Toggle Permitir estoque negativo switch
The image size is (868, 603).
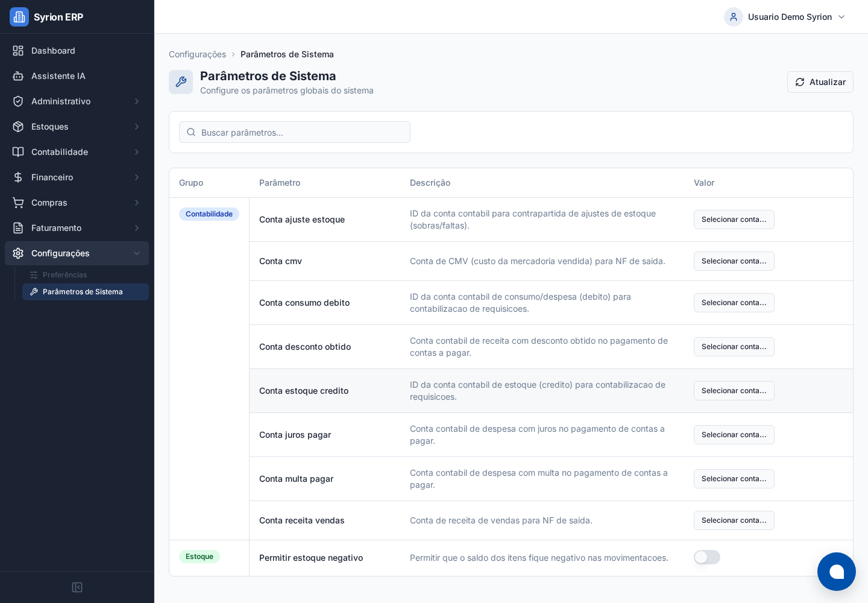(707, 557)
